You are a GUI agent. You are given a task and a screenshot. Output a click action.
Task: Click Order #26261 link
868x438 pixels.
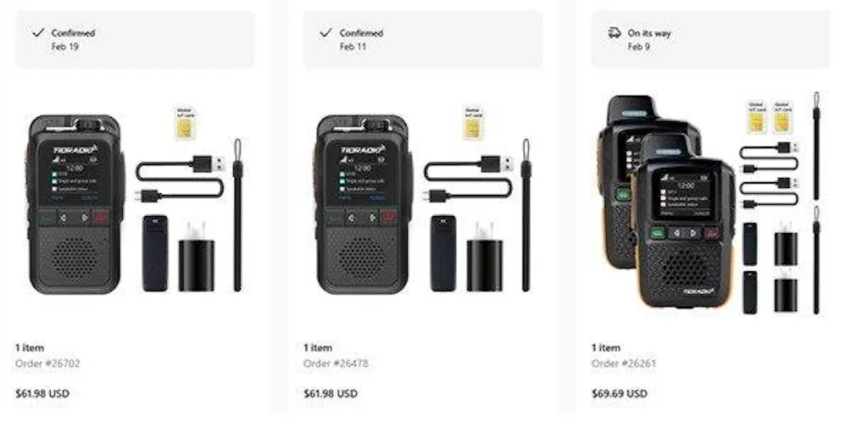click(x=624, y=363)
